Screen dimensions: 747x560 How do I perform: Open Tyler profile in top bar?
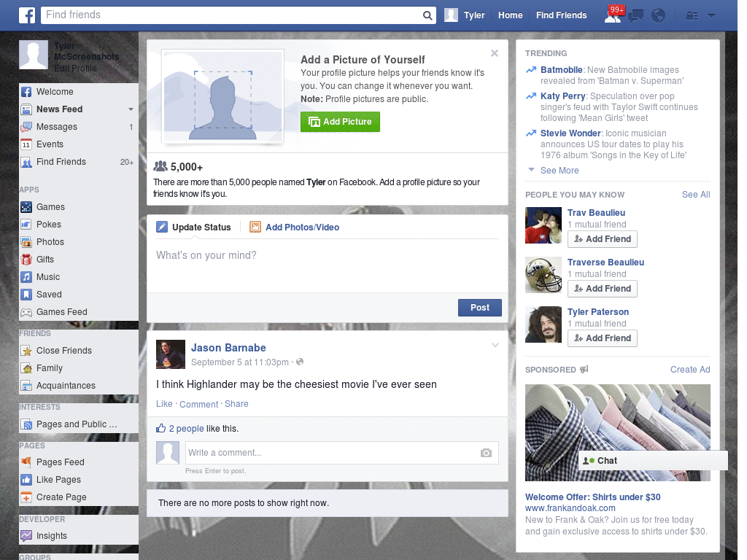coord(465,15)
